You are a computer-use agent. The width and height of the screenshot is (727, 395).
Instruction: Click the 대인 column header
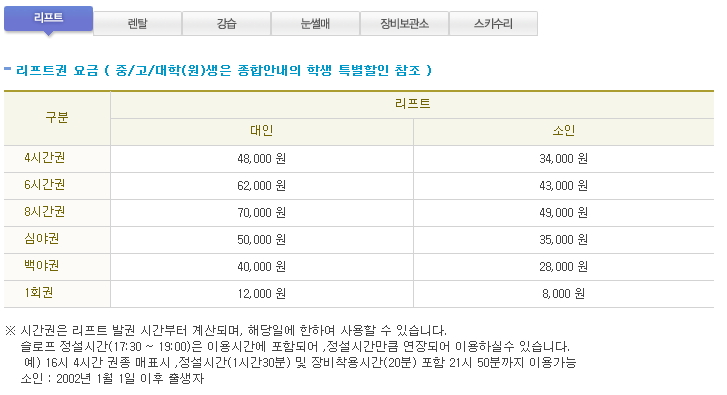pyautogui.click(x=262, y=131)
